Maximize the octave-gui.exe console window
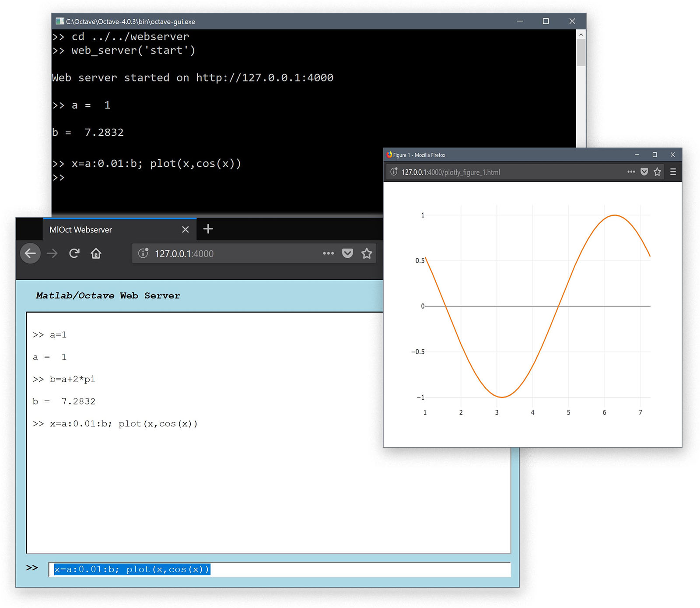Screen dimensions: 700x608 pos(546,21)
